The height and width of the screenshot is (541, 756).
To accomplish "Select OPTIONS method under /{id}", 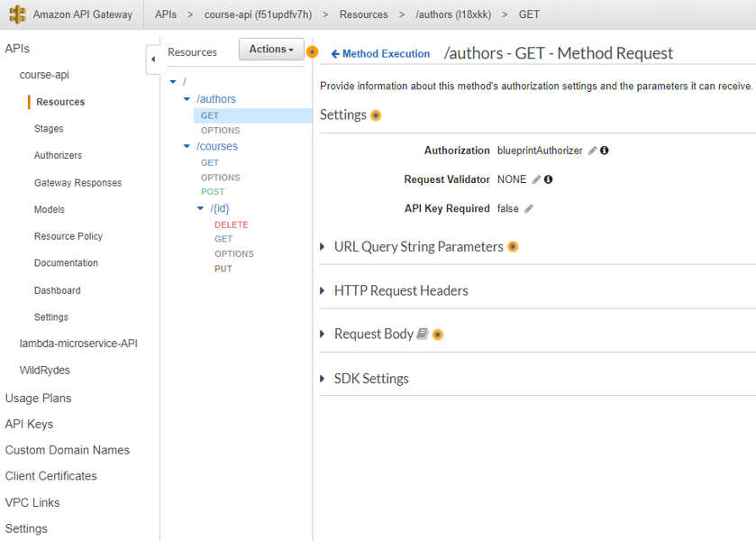I will (x=234, y=254).
